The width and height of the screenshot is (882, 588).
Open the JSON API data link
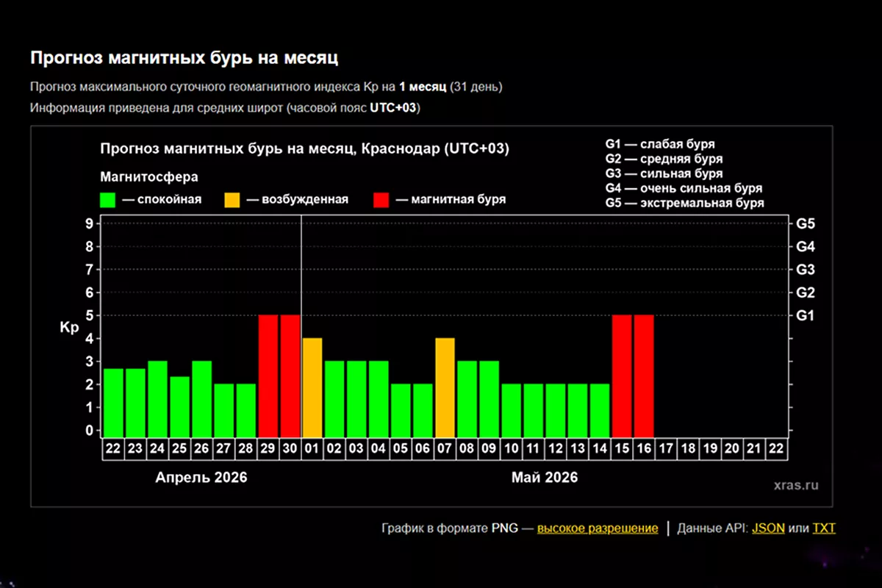(768, 528)
